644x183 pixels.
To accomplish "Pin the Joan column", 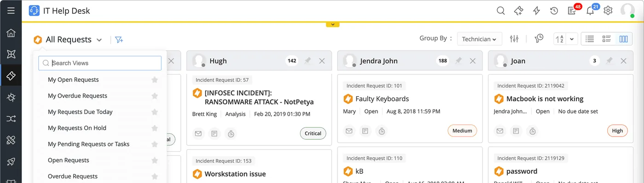I will click(x=609, y=61).
